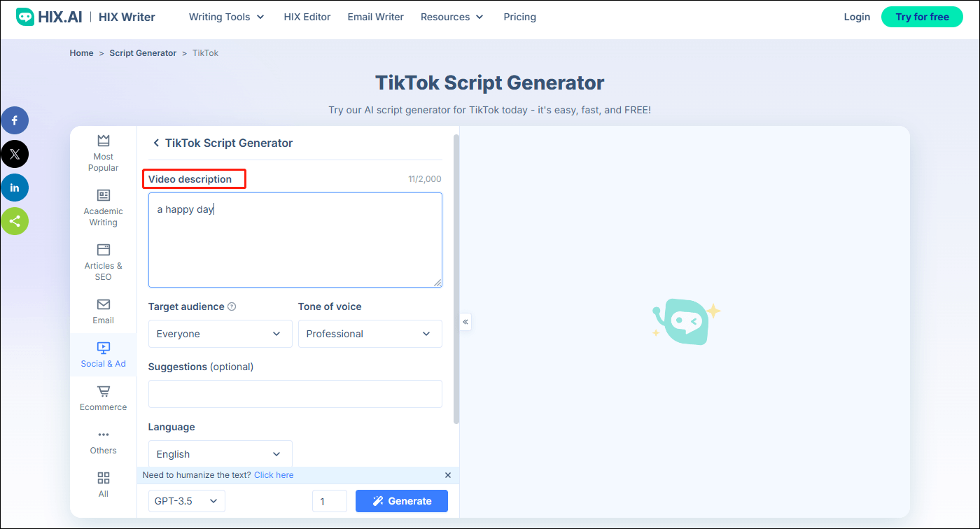
Task: Click the '11/2,000' character counter
Action: (425, 179)
